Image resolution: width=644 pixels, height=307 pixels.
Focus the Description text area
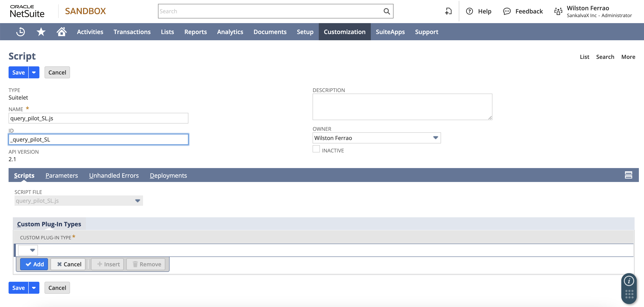402,107
